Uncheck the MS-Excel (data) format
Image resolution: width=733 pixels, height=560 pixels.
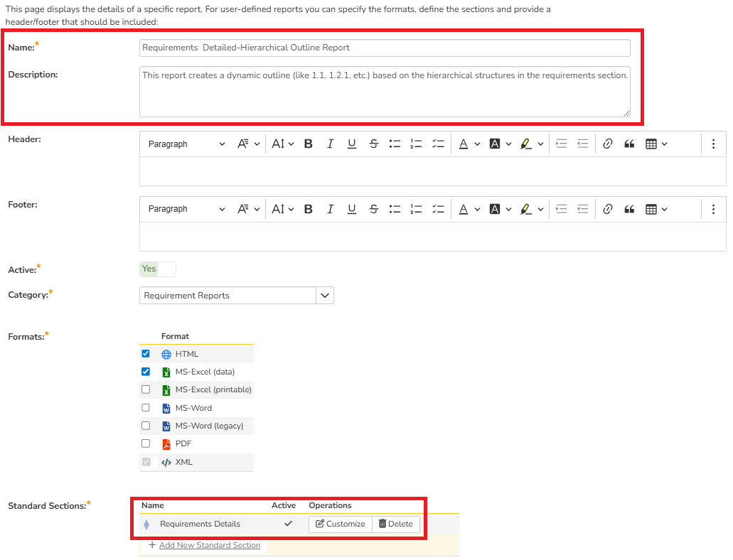pyautogui.click(x=146, y=372)
